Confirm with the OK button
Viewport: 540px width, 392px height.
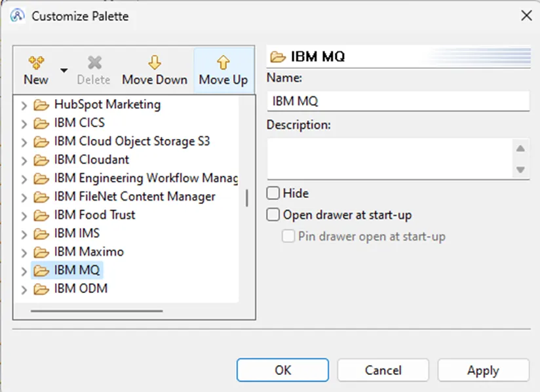point(282,370)
